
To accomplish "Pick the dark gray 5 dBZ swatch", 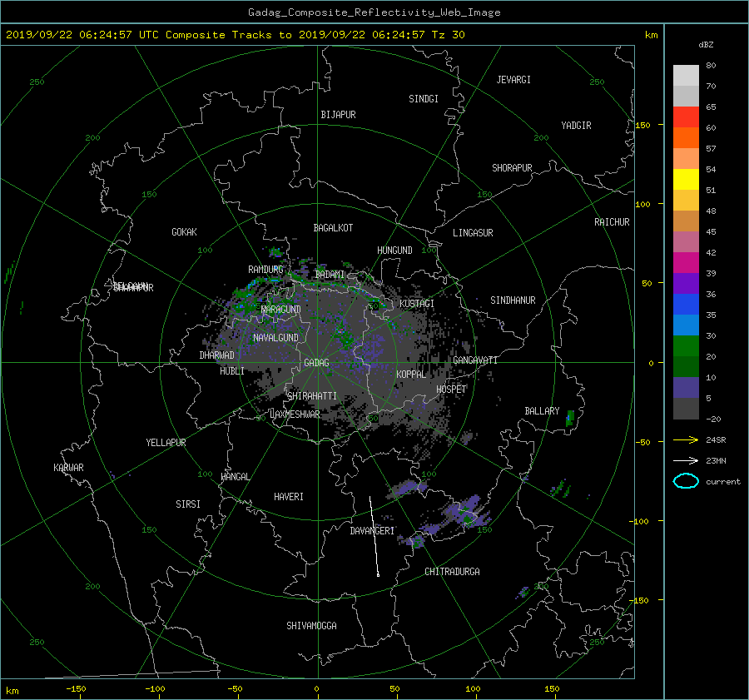I will tap(686, 409).
